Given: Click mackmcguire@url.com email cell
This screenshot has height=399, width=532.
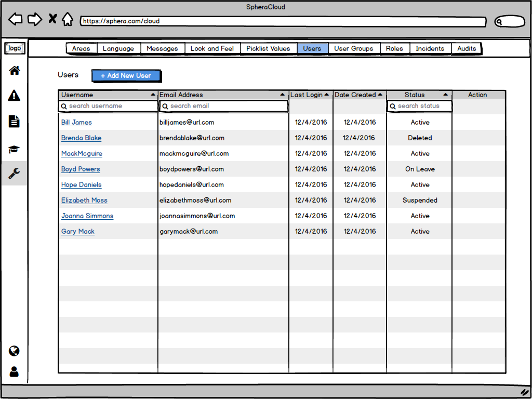Looking at the screenshot, I should click(x=194, y=154).
